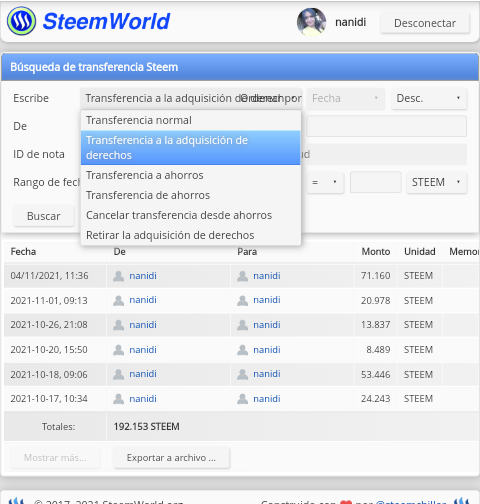Open sender nanidi link in 04/11/2021 row

[143, 276]
